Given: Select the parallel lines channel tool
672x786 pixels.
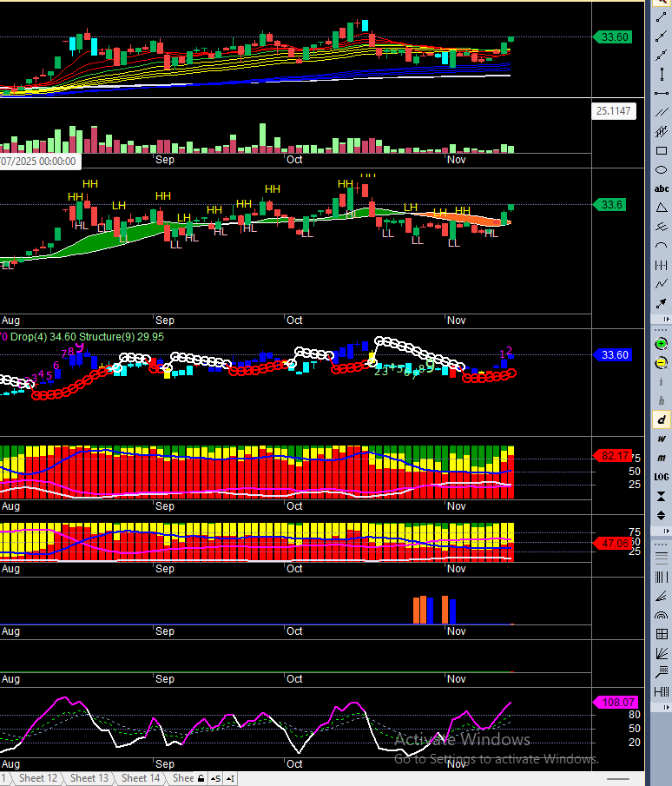Looking at the screenshot, I should tap(662, 112).
